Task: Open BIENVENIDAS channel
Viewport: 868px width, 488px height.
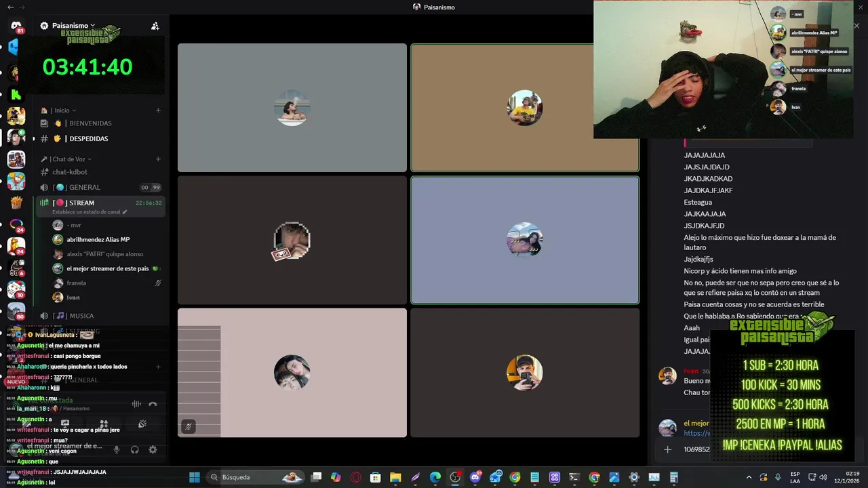Action: [100, 123]
